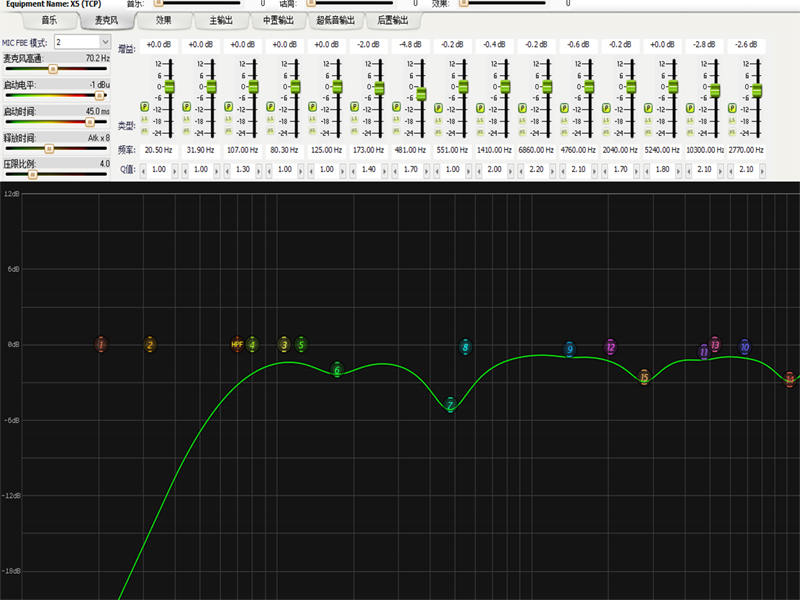This screenshot has width=800, height=600.
Task: Open the 主输出 tab
Action: point(221,20)
